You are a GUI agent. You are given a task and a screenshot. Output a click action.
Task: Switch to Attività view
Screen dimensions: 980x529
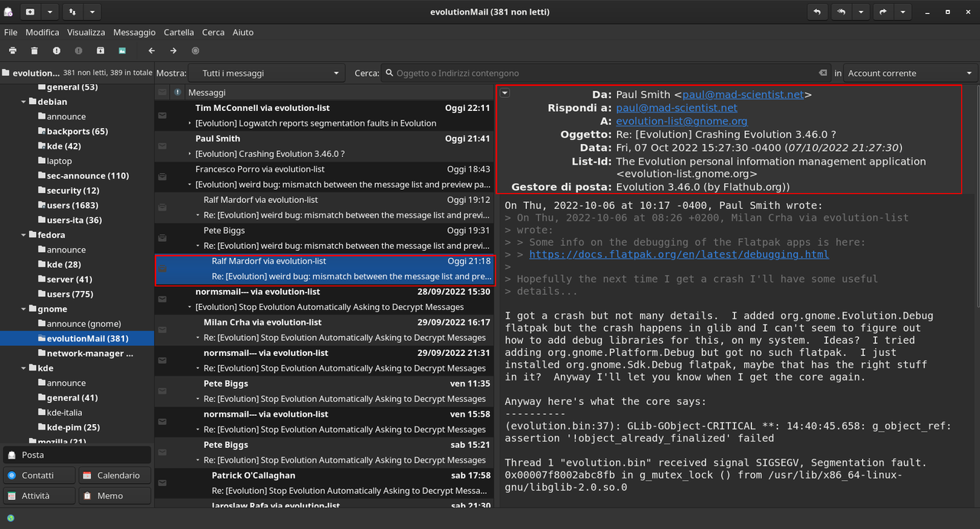tap(39, 496)
